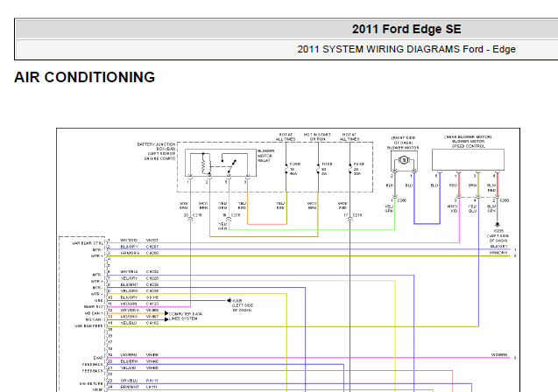
Task: Click "BLU/GRY" wire label on pin 2
Action: tap(129, 247)
